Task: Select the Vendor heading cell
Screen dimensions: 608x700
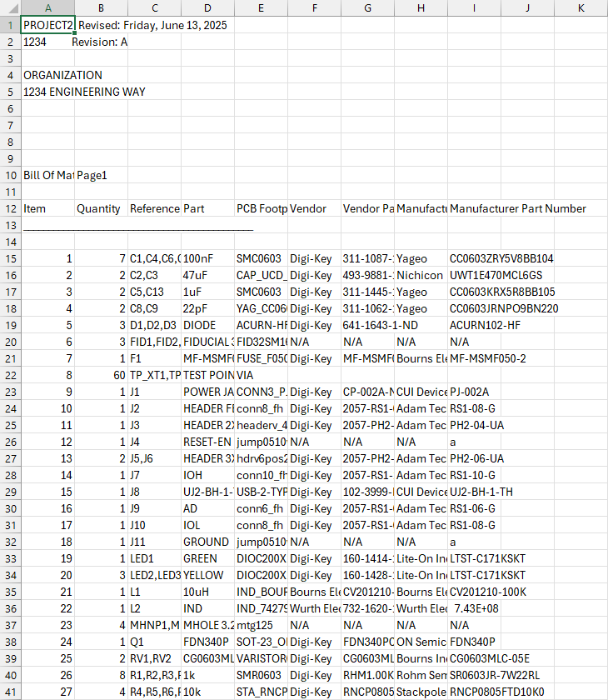Action: [x=314, y=208]
